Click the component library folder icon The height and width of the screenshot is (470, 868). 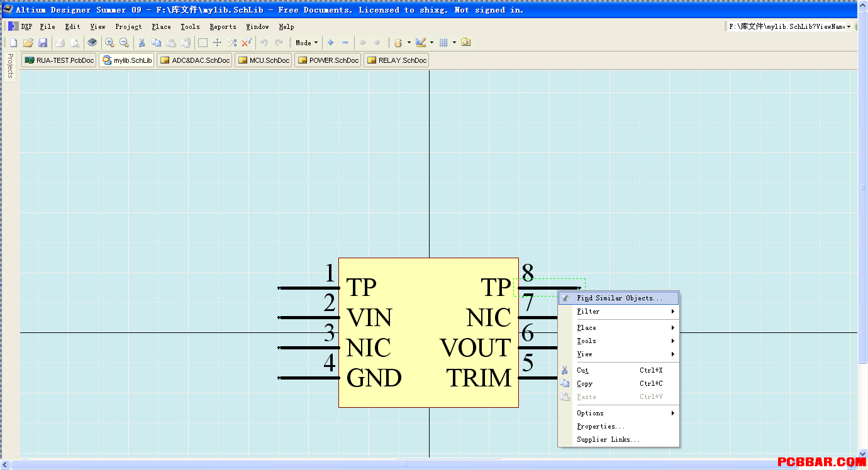point(466,43)
